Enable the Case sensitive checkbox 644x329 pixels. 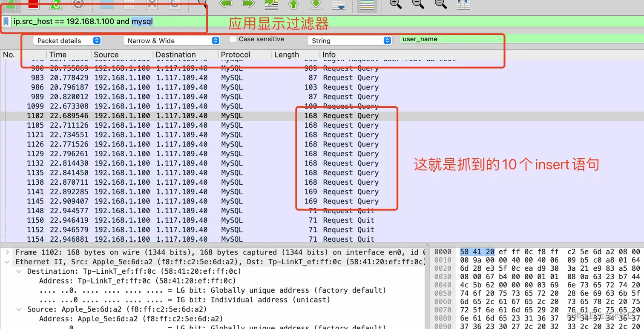tap(233, 39)
